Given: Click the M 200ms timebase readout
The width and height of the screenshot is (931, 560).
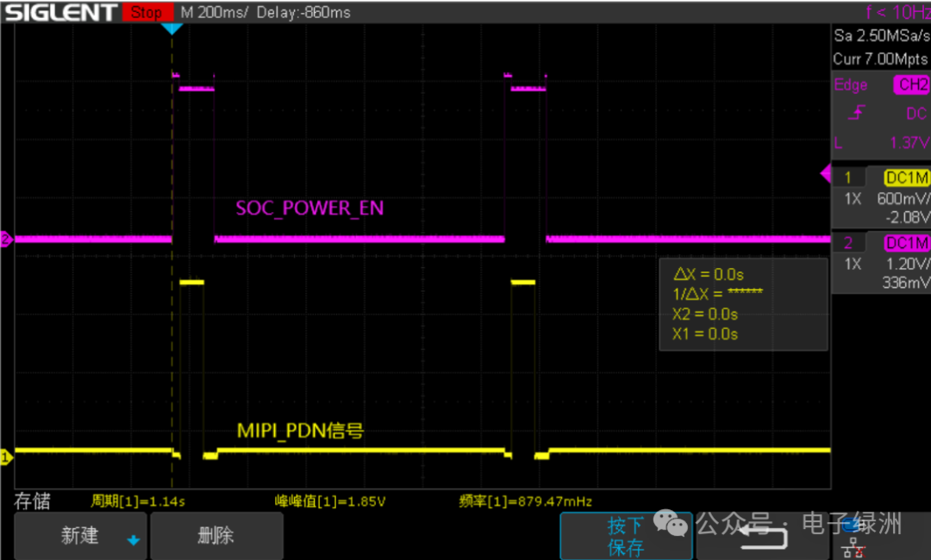Looking at the screenshot, I should click(215, 12).
